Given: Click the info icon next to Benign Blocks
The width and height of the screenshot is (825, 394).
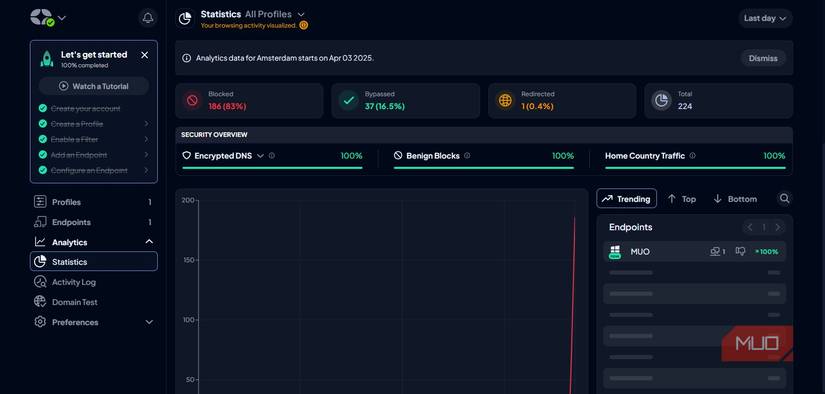Looking at the screenshot, I should [467, 156].
